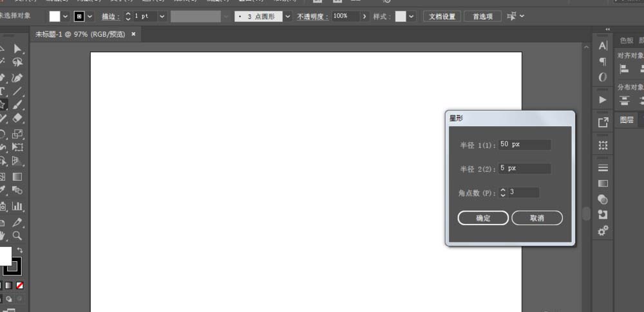Select the Perspective Grid tool
The height and width of the screenshot is (312, 644).
pyautogui.click(x=17, y=161)
